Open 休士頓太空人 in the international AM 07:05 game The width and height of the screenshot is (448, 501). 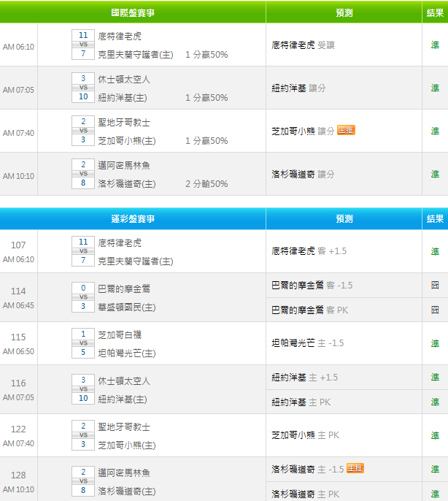(124, 79)
